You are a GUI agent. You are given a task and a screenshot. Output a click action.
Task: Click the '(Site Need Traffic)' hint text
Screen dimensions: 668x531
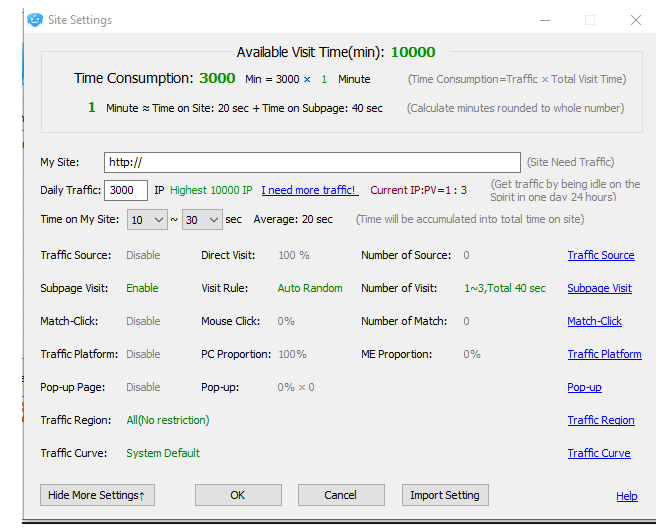pyautogui.click(x=570, y=162)
